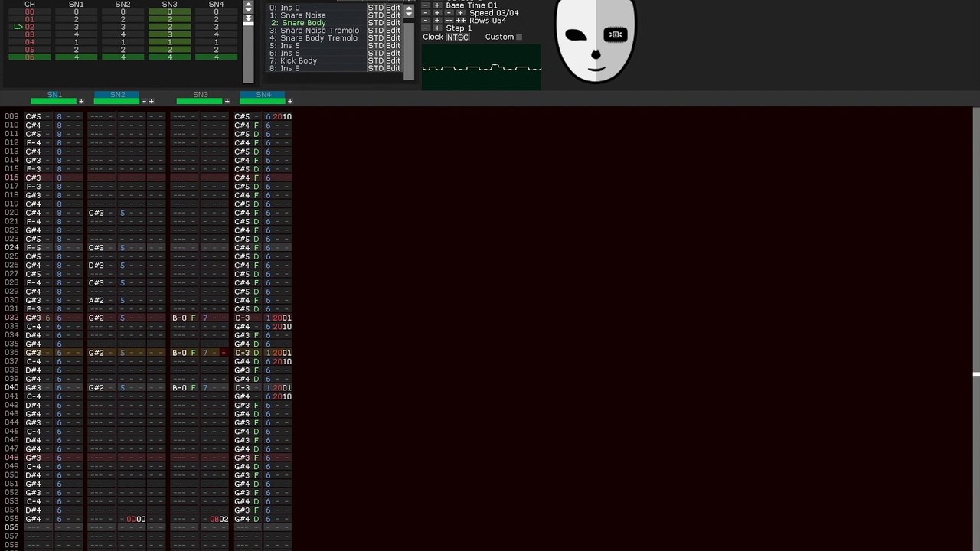Viewport: 980px width, 551px height.
Task: Select instrument 1: Snare Noise
Action: 315,15
